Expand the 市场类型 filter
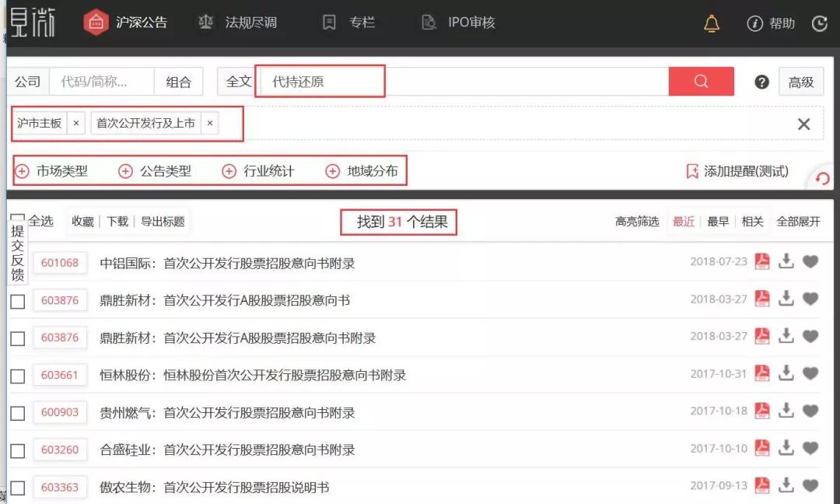This screenshot has width=840, height=504. click(x=52, y=171)
